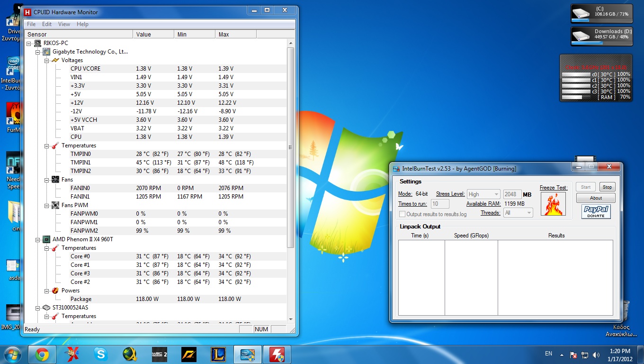The image size is (644, 364).
Task: Open the Stress Level dropdown
Action: [483, 194]
